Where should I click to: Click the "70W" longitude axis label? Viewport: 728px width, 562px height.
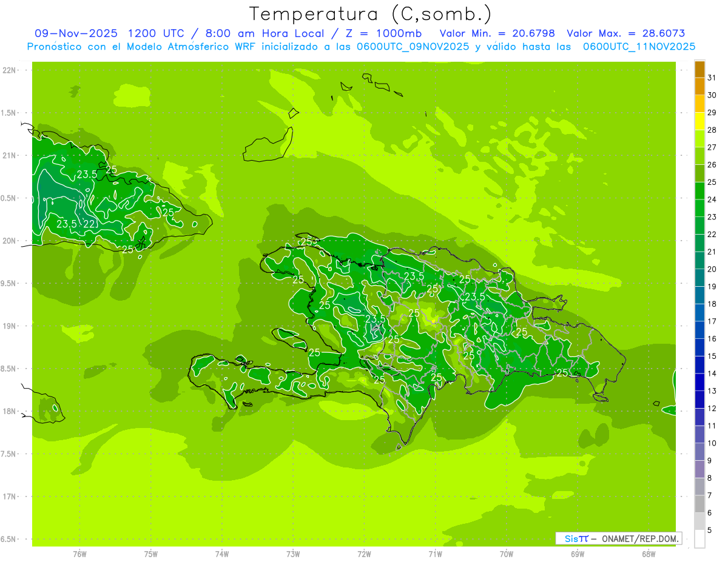click(507, 554)
